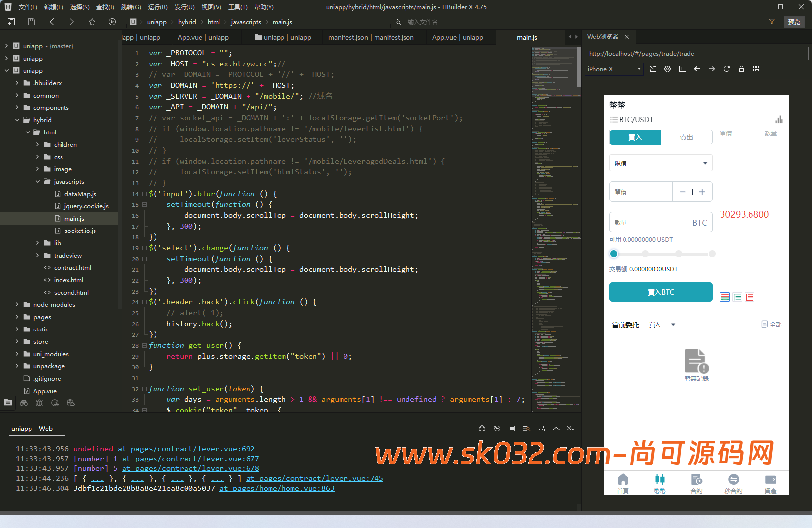Switch to the 賣出 sell toggle
This screenshot has height=528, width=812.
(687, 137)
